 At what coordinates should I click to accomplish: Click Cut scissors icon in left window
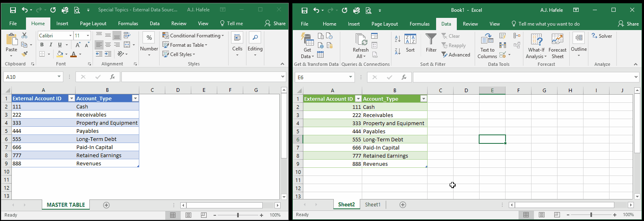(24, 35)
